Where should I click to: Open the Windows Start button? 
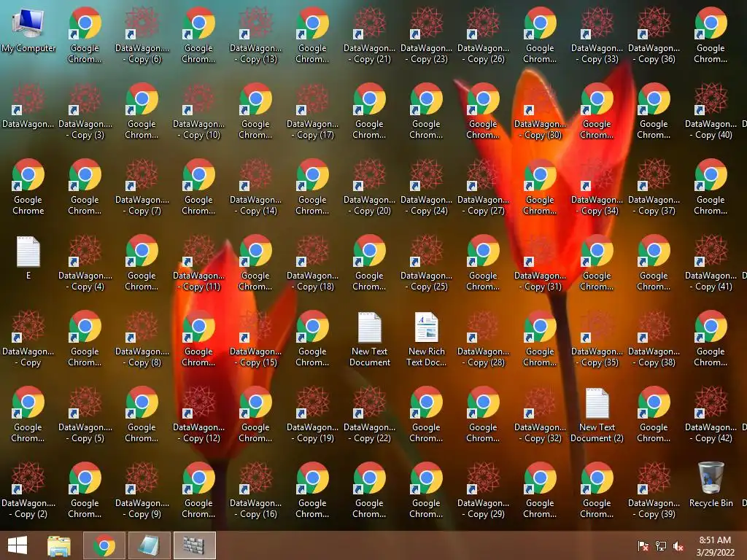click(x=18, y=545)
